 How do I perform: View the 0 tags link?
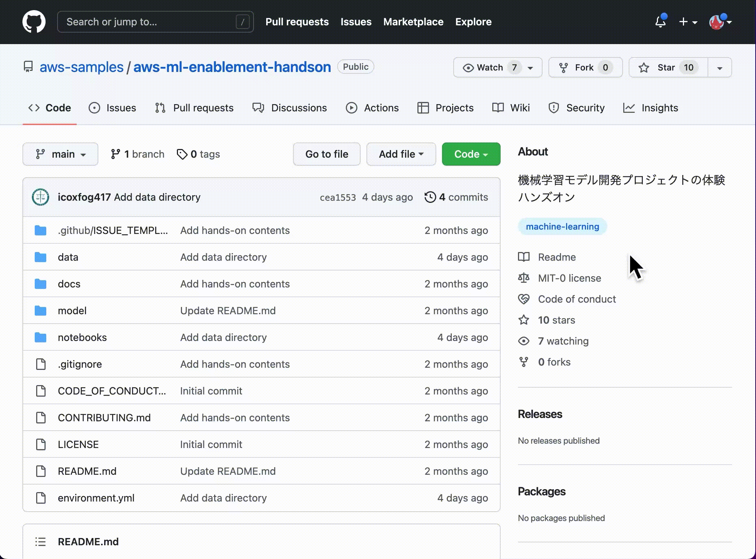click(x=198, y=154)
